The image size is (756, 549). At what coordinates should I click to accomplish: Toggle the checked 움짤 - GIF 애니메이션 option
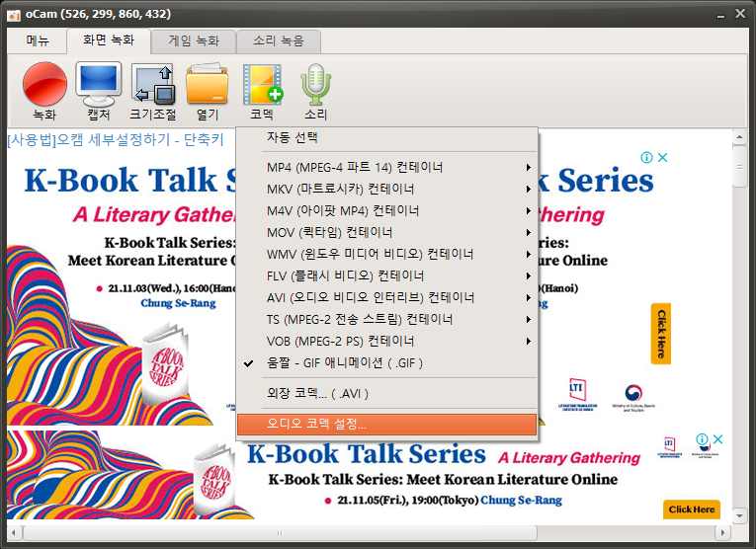click(x=386, y=362)
